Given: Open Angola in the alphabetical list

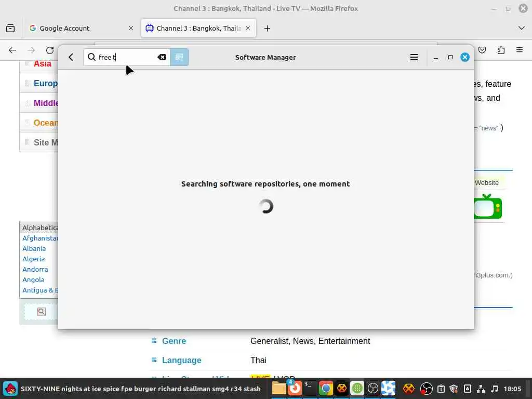Looking at the screenshot, I should [33, 280].
